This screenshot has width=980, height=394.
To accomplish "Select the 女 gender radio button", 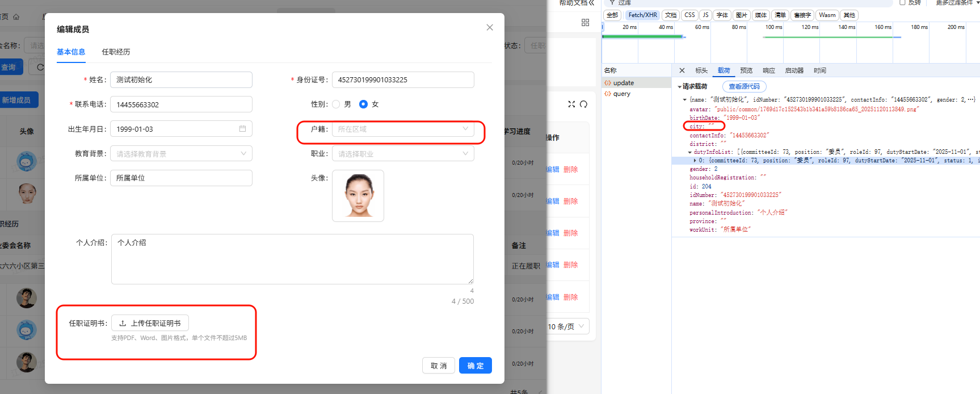I will [x=364, y=104].
